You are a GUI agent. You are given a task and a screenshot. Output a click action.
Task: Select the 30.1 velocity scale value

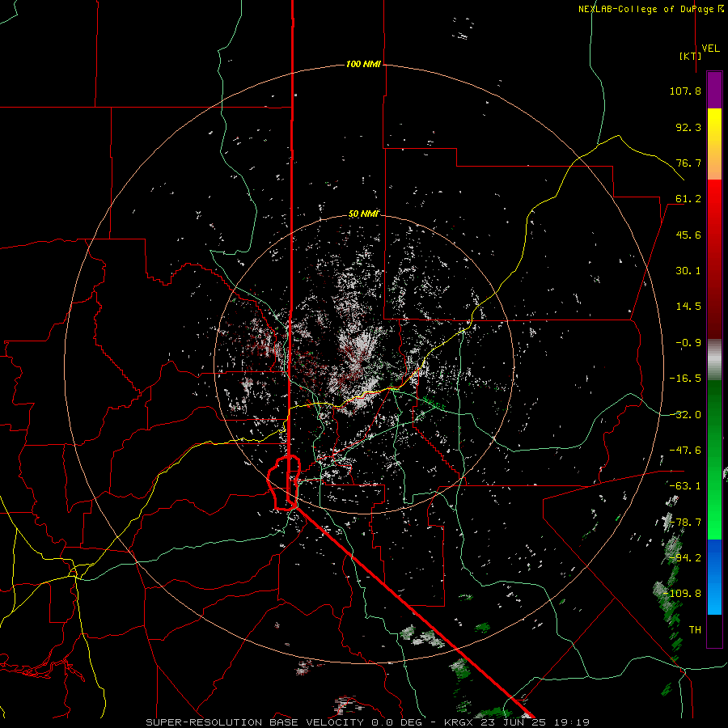pos(688,271)
